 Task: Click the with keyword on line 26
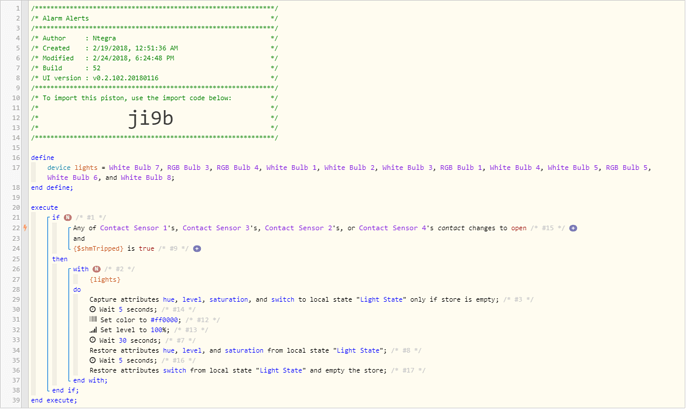[x=81, y=270]
